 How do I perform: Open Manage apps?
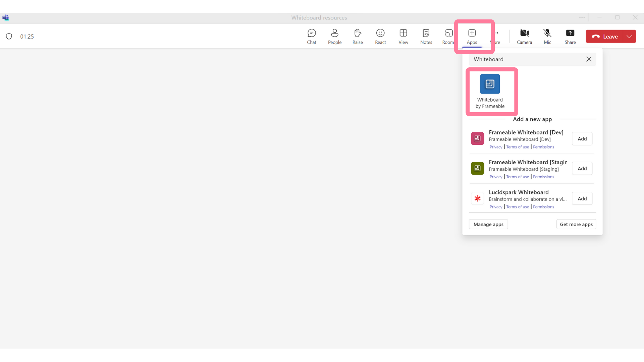[488, 224]
